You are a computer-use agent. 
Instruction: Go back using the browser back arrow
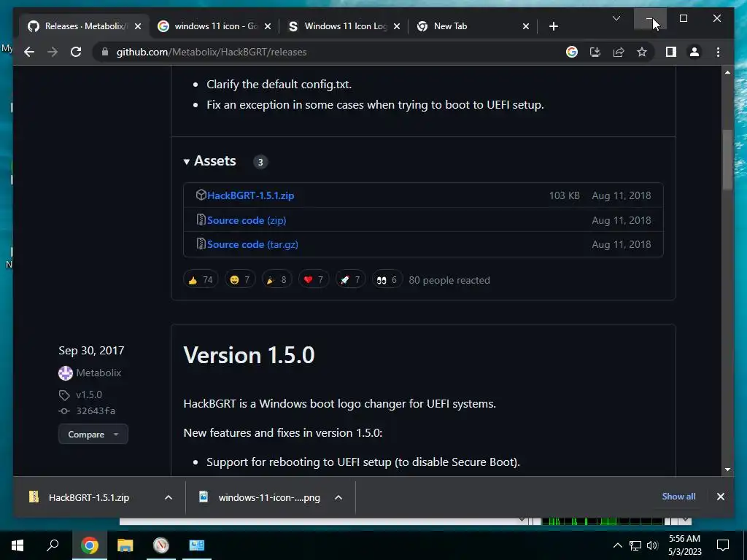pos(29,52)
